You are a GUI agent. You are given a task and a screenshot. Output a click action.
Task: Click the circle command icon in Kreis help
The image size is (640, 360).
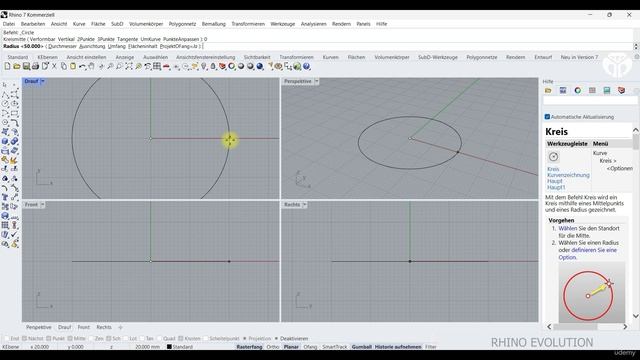(553, 157)
